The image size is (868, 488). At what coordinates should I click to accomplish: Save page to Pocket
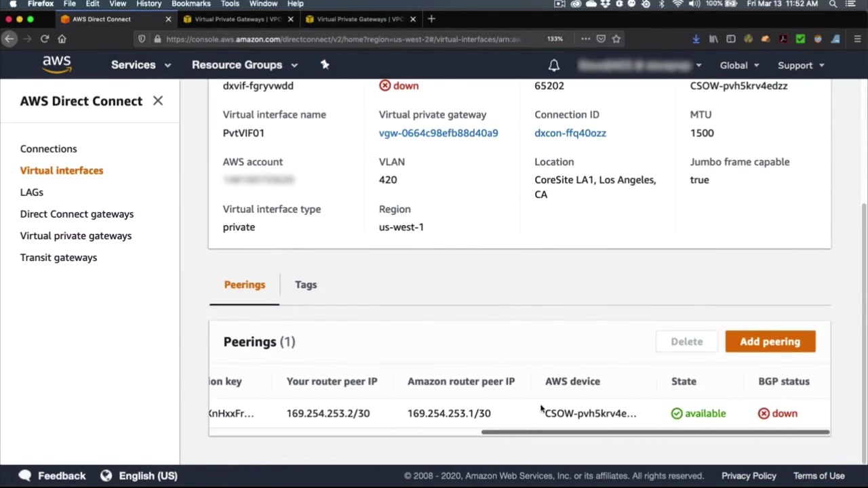pos(601,39)
